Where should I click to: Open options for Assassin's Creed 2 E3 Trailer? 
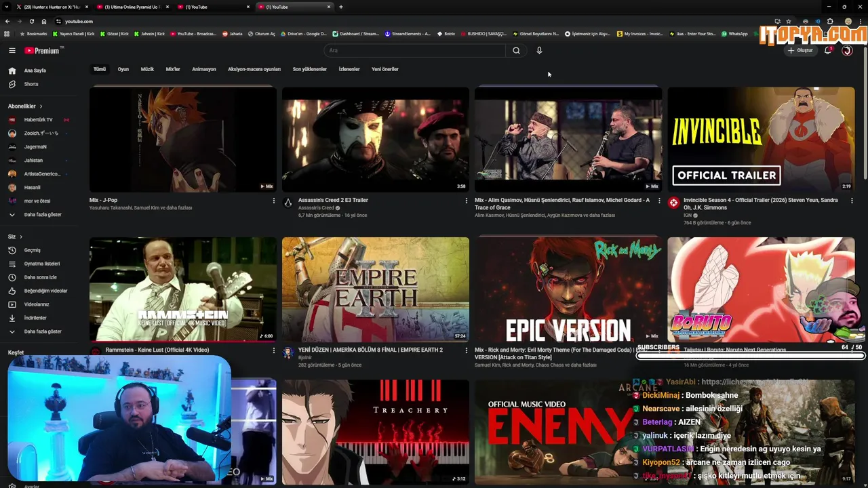point(466,201)
